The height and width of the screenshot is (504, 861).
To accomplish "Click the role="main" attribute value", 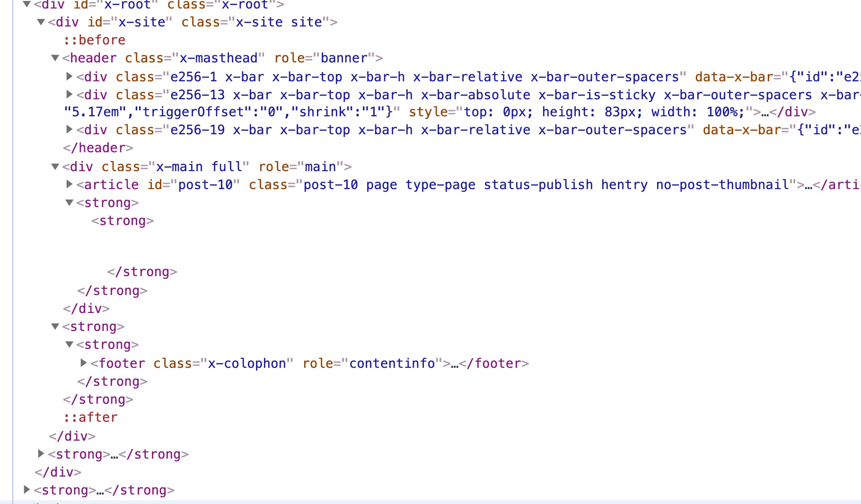I will click(x=320, y=167).
